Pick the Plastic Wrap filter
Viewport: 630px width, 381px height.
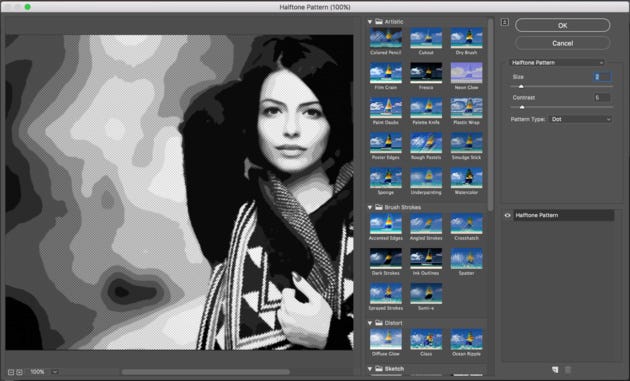click(466, 108)
